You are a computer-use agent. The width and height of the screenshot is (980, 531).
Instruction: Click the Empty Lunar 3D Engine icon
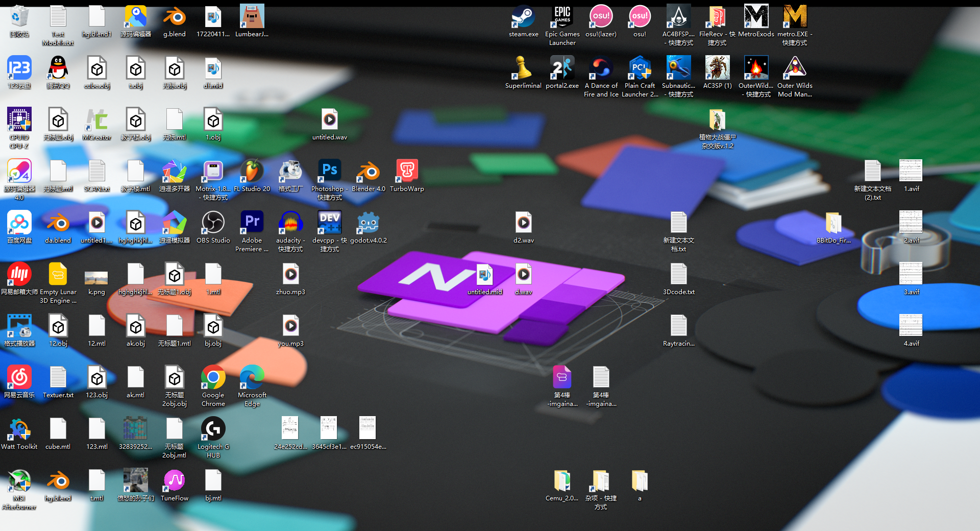(58, 275)
